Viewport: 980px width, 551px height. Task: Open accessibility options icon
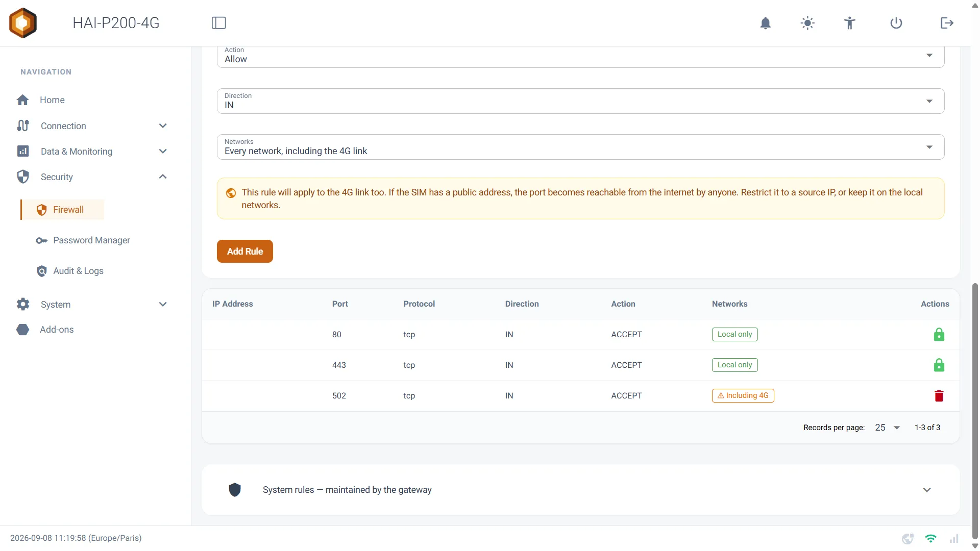pyautogui.click(x=849, y=23)
